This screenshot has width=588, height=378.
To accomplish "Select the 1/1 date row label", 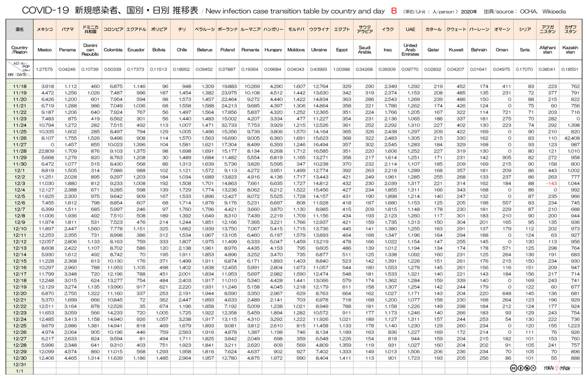I will point(20,371).
